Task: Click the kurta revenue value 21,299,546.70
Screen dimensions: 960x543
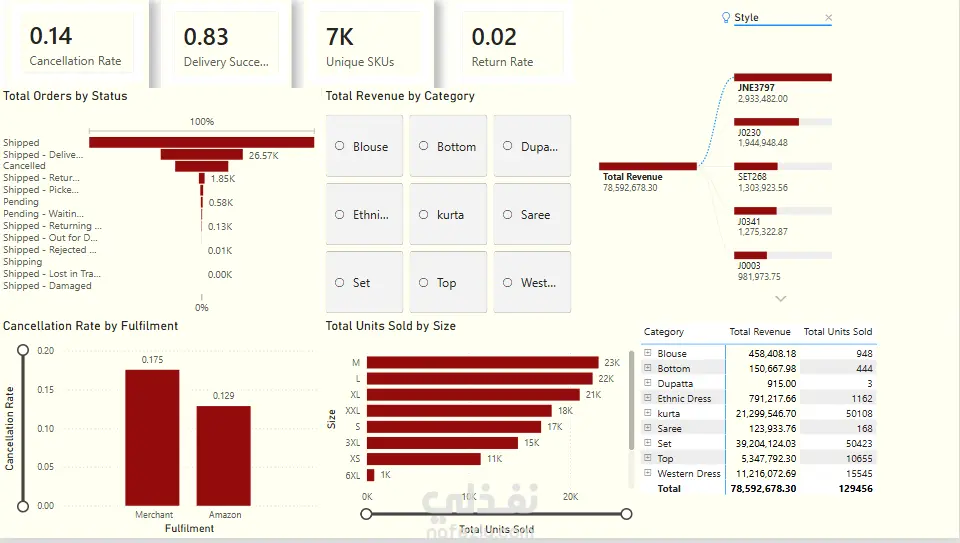Action: [x=766, y=413]
